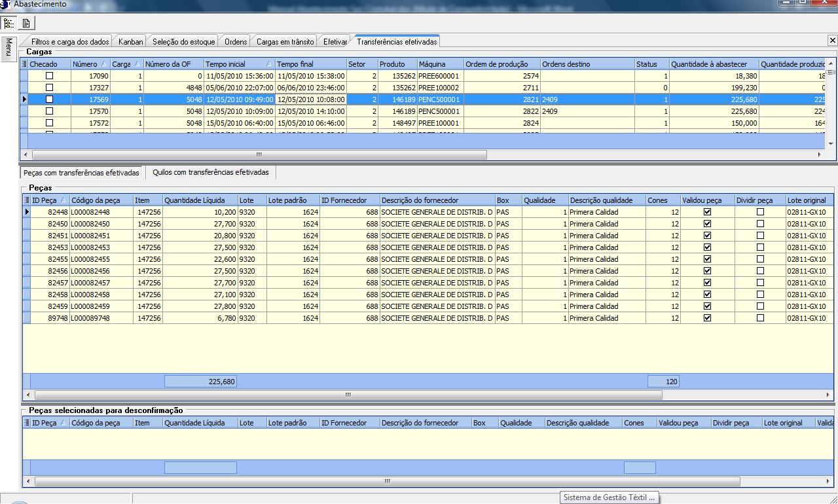838x504 pixels.
Task: Uncheck Validou peça for piece 82448
Action: click(707, 212)
